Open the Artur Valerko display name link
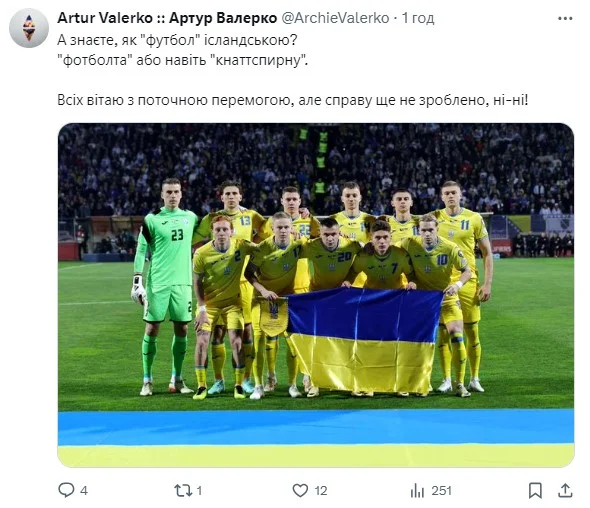Image resolution: width=590 pixels, height=508 pixels. [x=167, y=18]
